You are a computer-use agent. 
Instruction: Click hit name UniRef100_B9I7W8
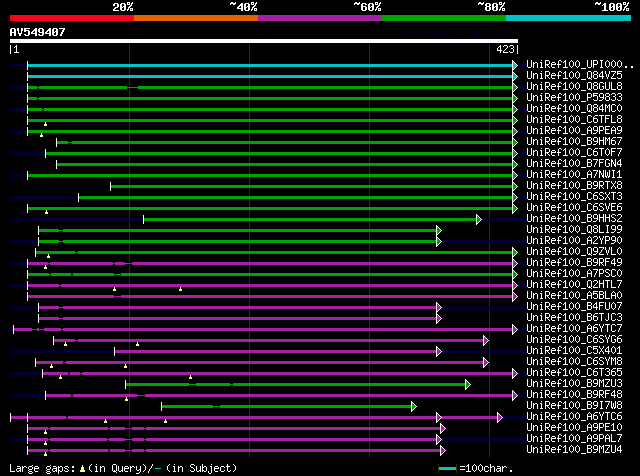tap(574, 406)
